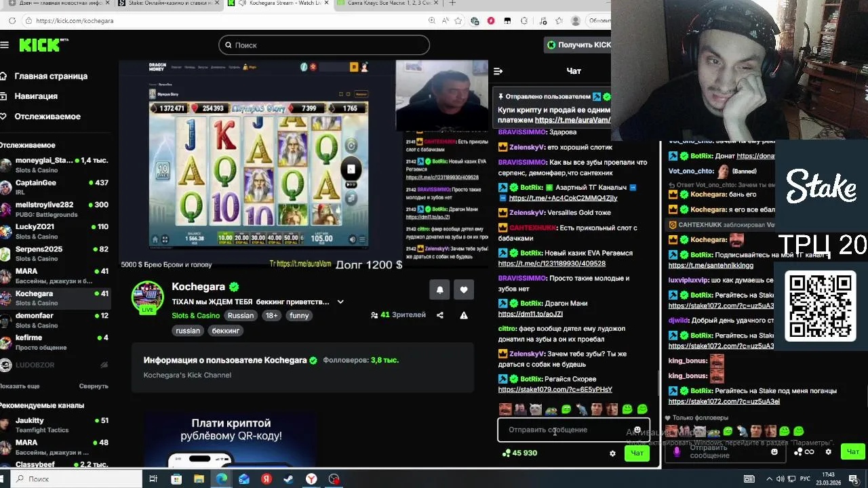Select the Russian language tag
Image resolution: width=868 pixels, height=488 pixels.
pos(241,316)
